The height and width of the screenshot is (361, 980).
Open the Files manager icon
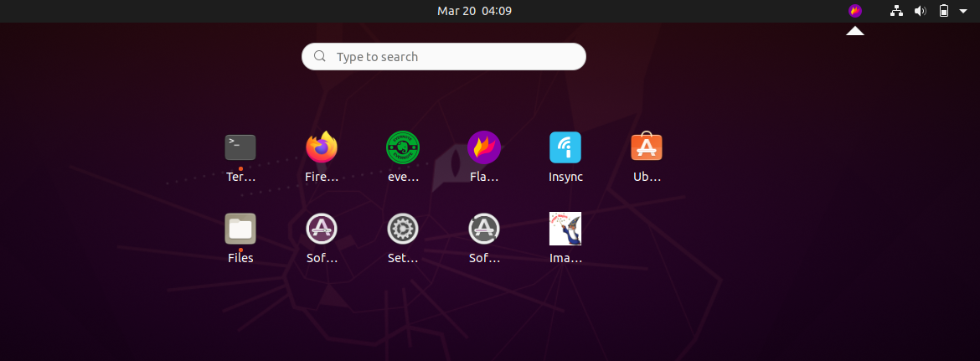click(x=240, y=229)
